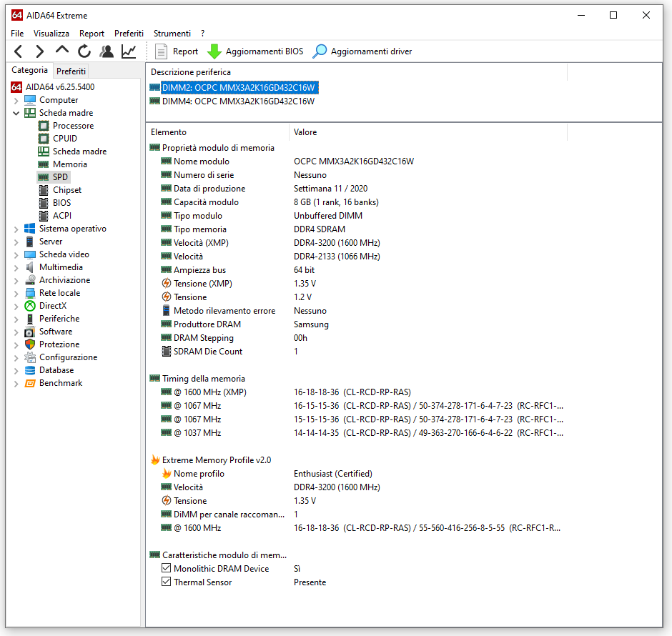672x636 pixels.
Task: Expand the Sistema operativo node
Action: (16, 229)
